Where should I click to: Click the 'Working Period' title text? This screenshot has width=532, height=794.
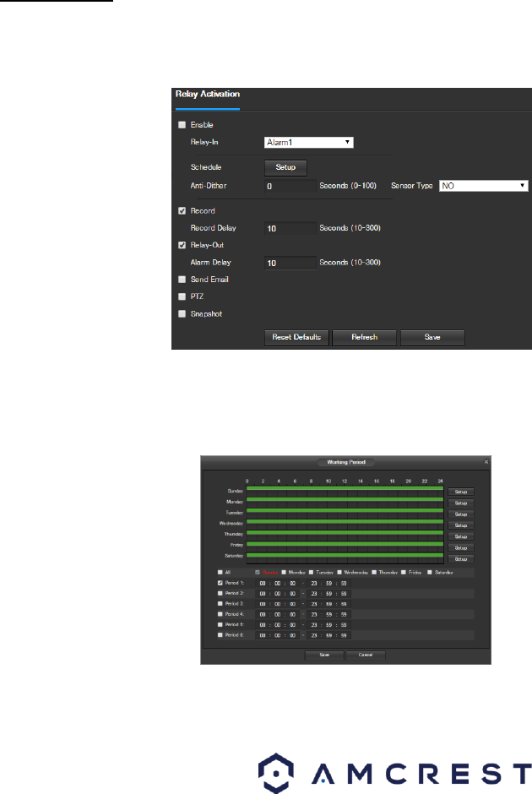[x=346, y=462]
